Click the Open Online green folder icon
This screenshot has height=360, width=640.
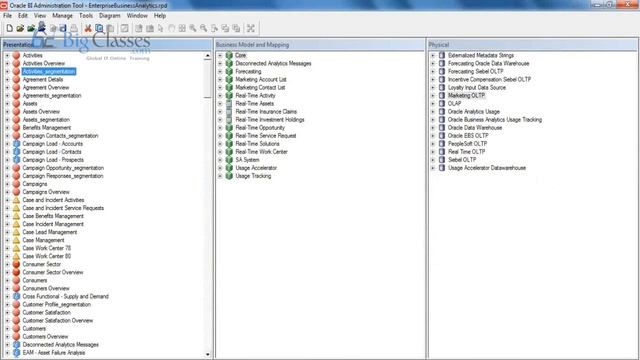pyautogui.click(x=31, y=28)
